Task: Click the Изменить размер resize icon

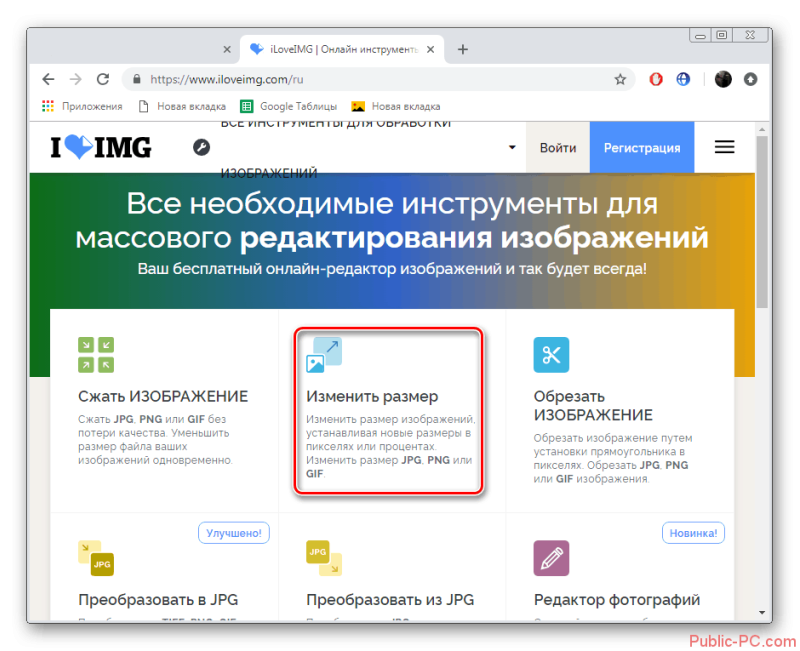Action: pos(324,355)
